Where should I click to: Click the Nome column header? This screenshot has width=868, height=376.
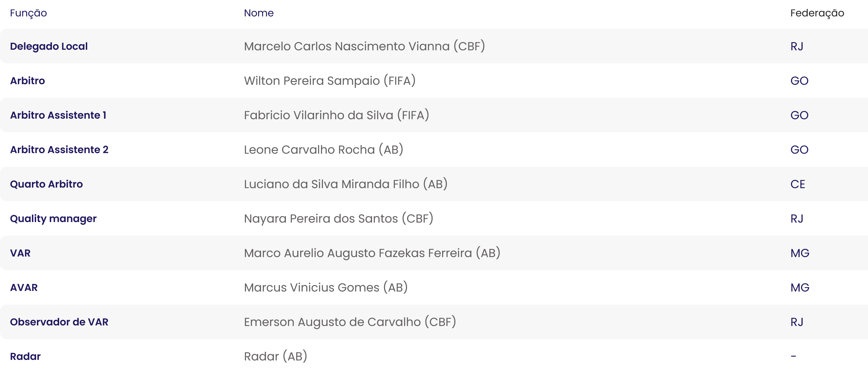(259, 13)
